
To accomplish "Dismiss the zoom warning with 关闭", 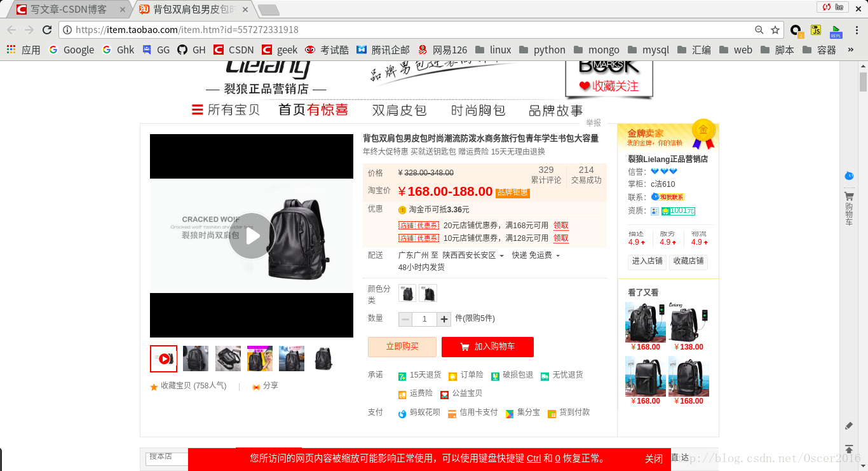I will pos(654,459).
